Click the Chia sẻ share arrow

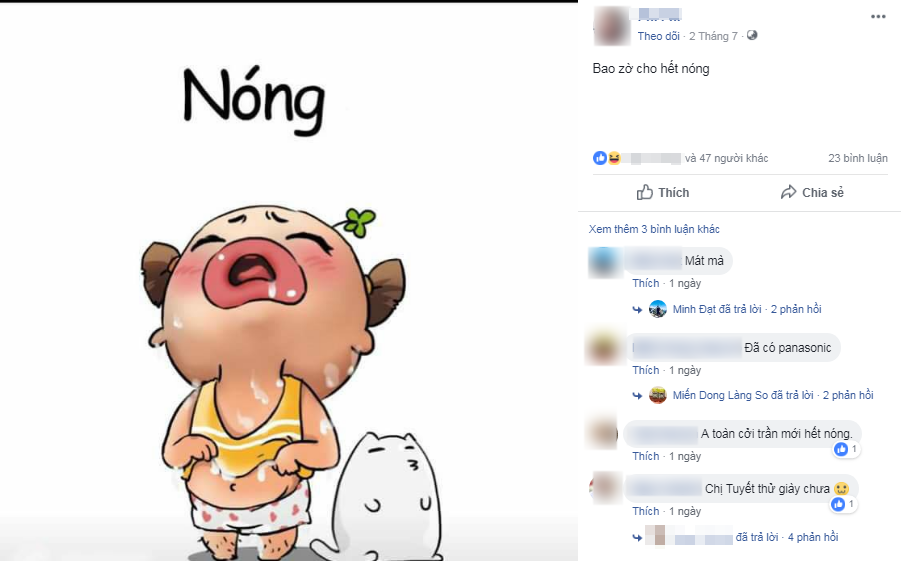tap(788, 192)
